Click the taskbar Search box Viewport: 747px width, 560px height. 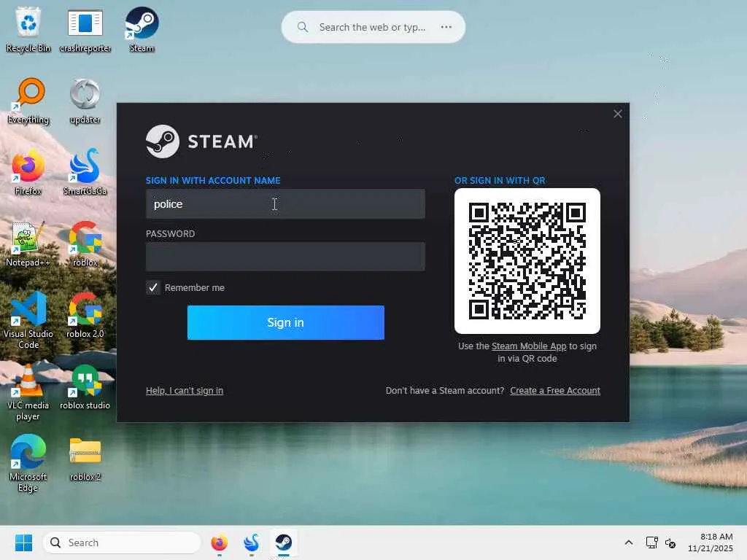[122, 542]
